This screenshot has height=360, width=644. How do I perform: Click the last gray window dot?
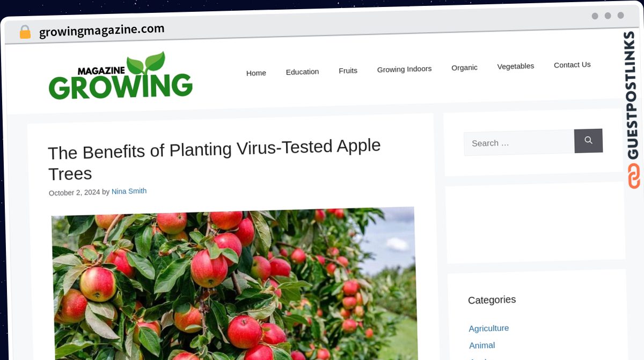(620, 15)
